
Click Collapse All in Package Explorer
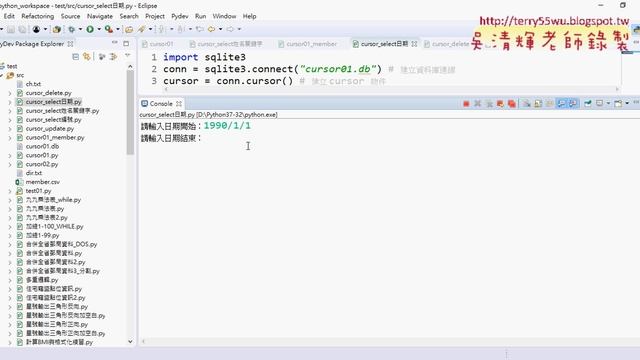click(76, 56)
